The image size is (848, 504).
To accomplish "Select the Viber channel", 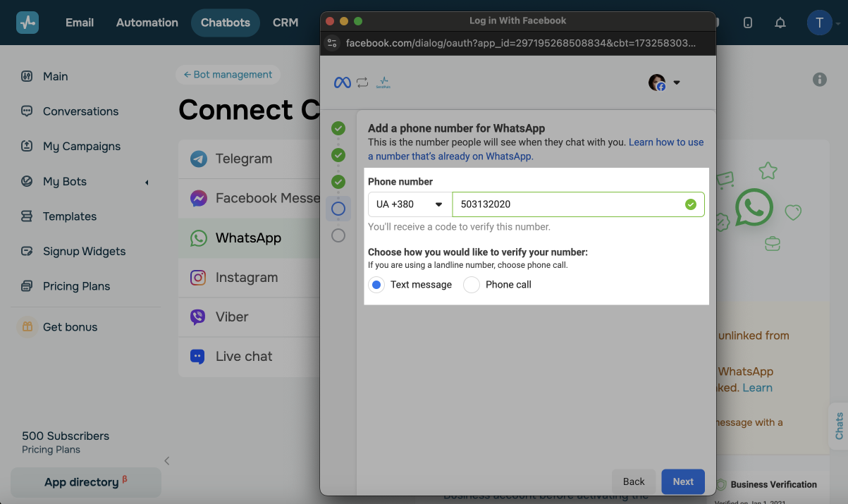I will 249,316.
